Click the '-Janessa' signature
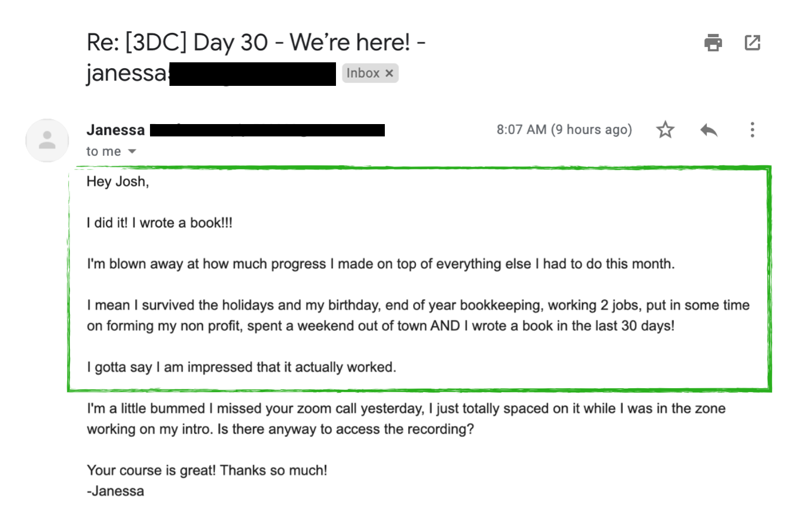Image resolution: width=812 pixels, height=521 pixels. [x=115, y=491]
